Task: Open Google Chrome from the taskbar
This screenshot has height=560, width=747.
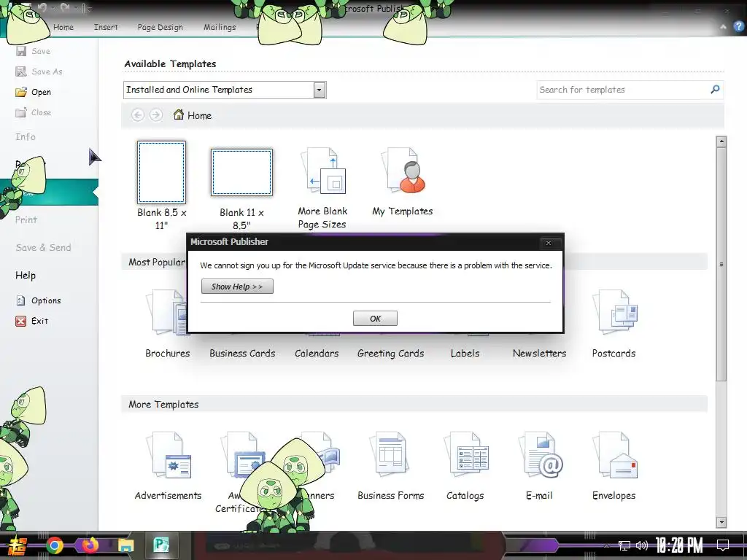Action: coord(54,545)
